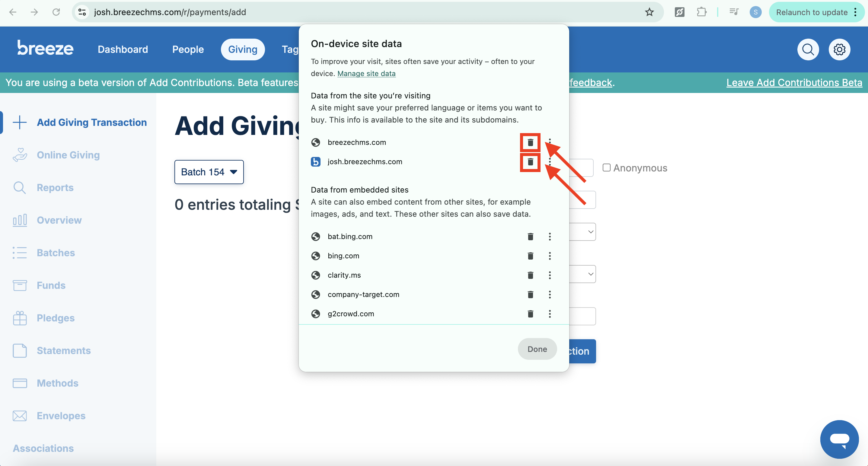Open more options for g2crowd.com
This screenshot has height=466, width=868.
[x=550, y=314]
